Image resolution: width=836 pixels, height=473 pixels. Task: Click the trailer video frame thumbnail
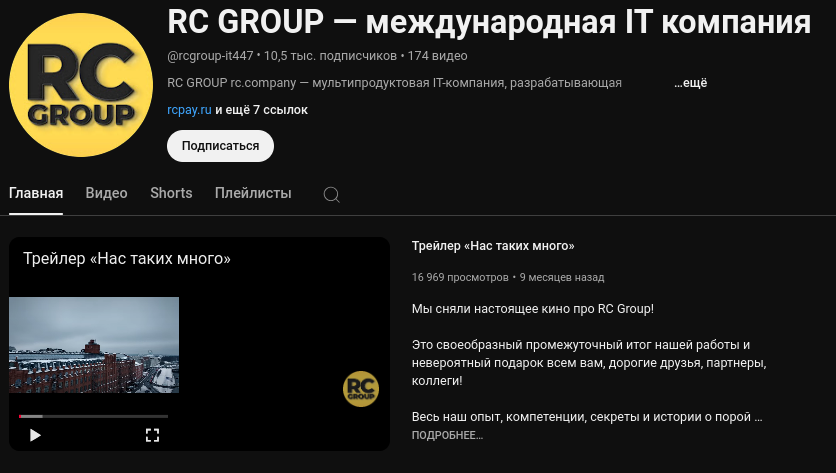(94, 345)
